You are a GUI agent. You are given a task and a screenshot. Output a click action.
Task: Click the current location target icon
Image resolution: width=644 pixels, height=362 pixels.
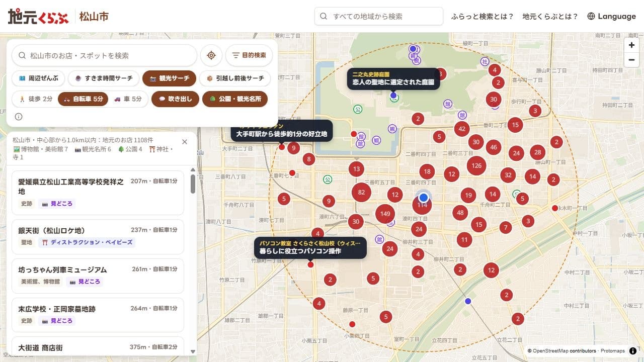point(211,55)
